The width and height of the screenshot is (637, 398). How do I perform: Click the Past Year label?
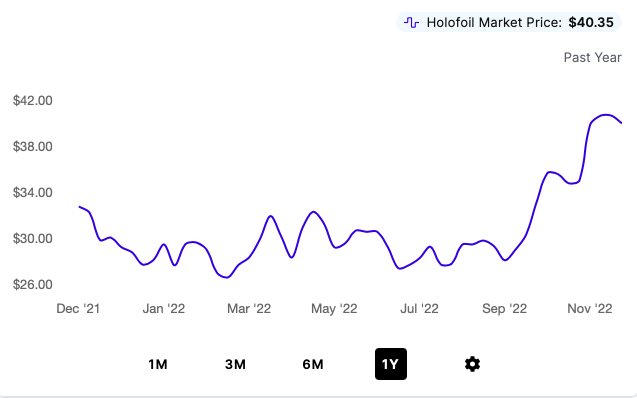(x=592, y=58)
